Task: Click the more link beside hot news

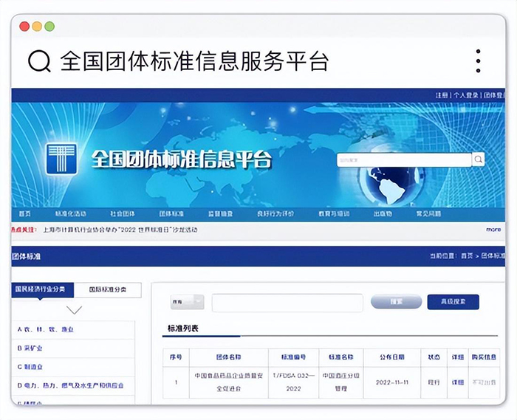Action: [493, 230]
